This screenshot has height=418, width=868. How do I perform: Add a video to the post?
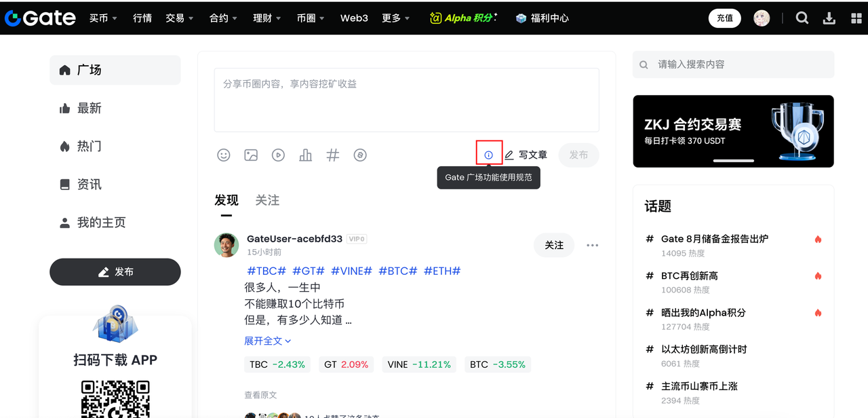click(278, 155)
